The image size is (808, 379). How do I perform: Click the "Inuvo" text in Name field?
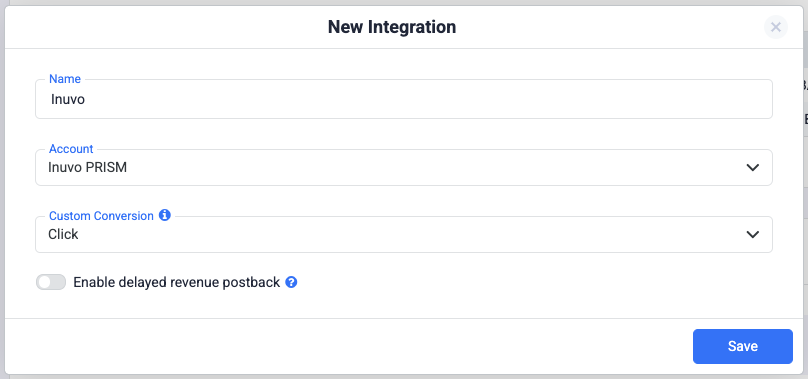coord(68,99)
